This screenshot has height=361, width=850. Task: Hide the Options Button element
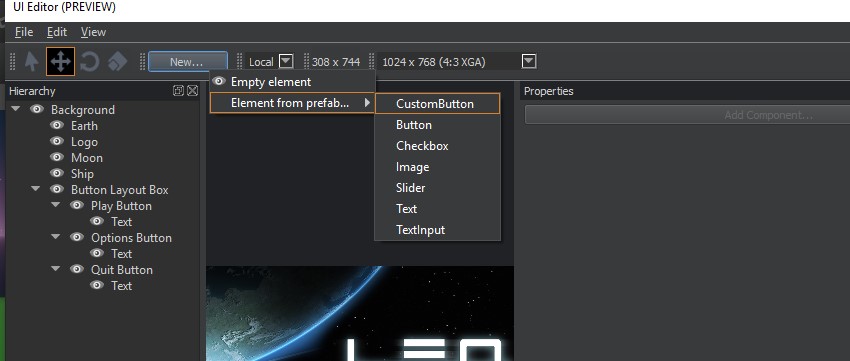[77, 237]
